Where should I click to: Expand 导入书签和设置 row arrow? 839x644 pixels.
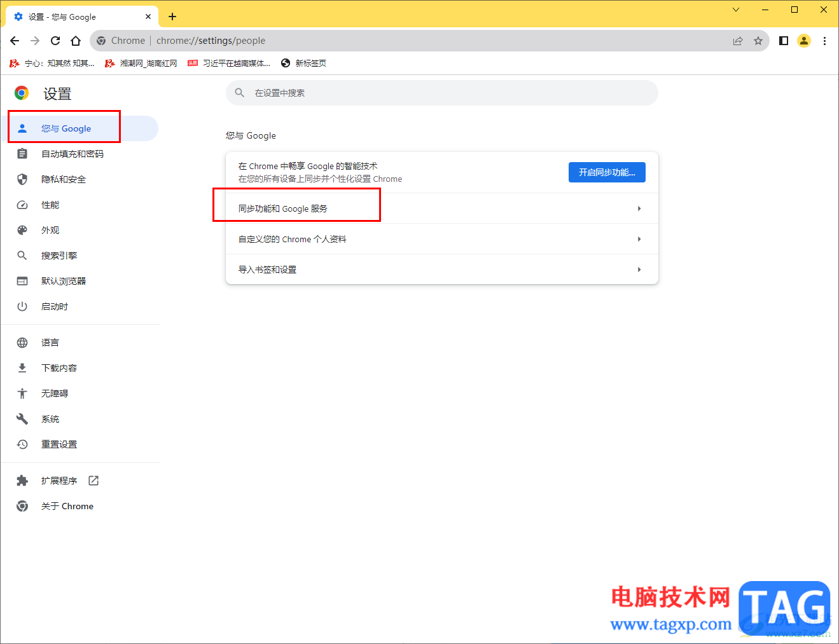[x=639, y=270]
